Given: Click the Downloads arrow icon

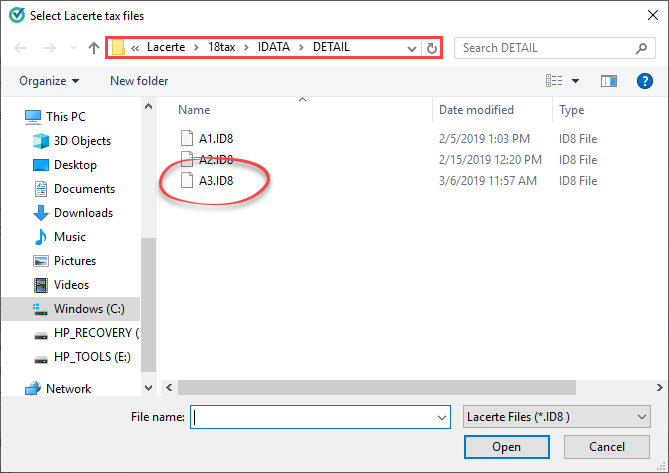Looking at the screenshot, I should (41, 213).
